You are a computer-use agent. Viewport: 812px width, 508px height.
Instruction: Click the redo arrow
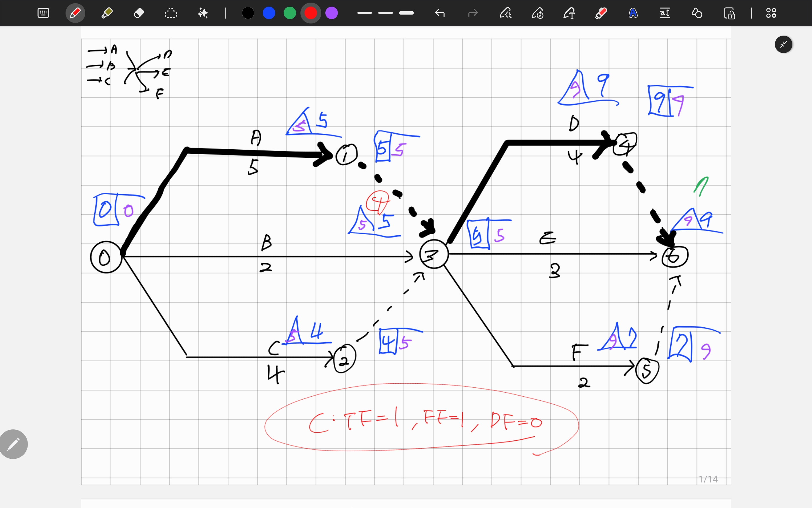(x=473, y=13)
